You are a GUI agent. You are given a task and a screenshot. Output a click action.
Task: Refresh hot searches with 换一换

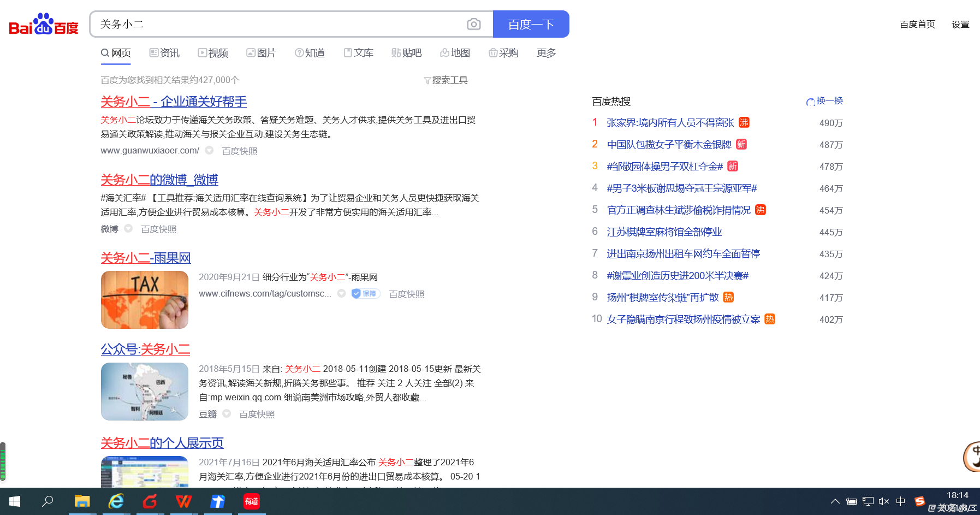click(824, 101)
